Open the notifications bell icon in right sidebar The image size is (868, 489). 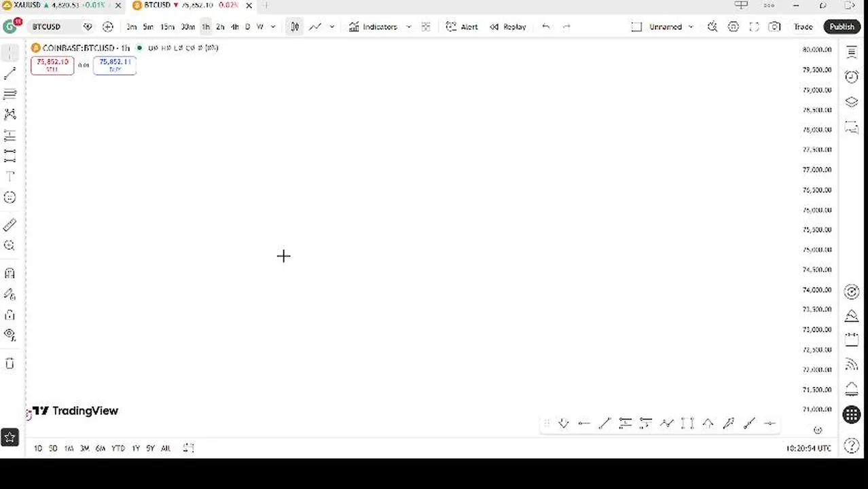click(852, 389)
